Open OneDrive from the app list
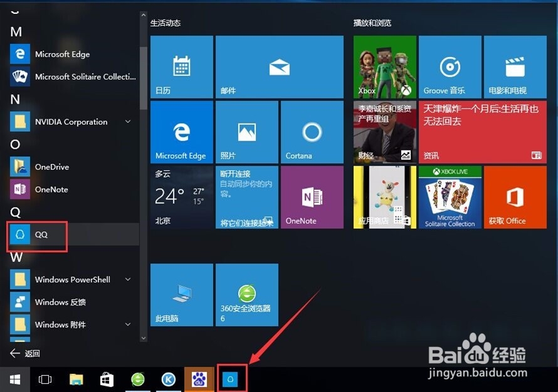This screenshot has width=558, height=392. click(x=73, y=167)
